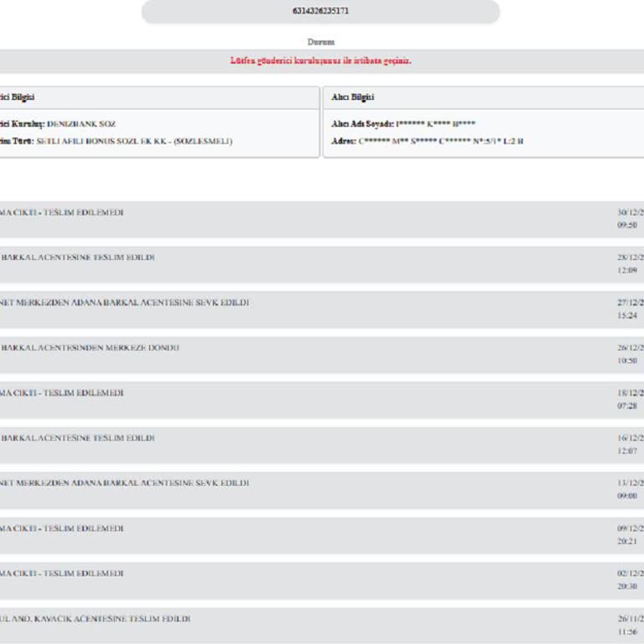Click the tracking number field at the top
The image size is (644, 644).
click(x=320, y=11)
